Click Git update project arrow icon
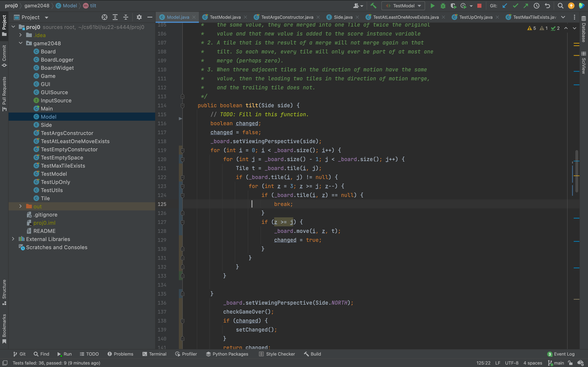This screenshot has height=367, width=588. point(505,6)
